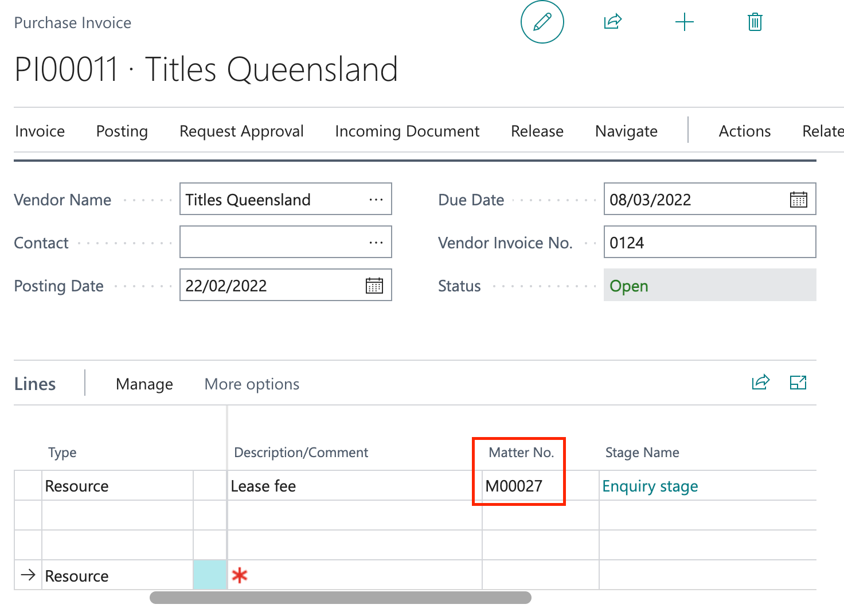Click the description cell with red asterisk

click(355, 575)
